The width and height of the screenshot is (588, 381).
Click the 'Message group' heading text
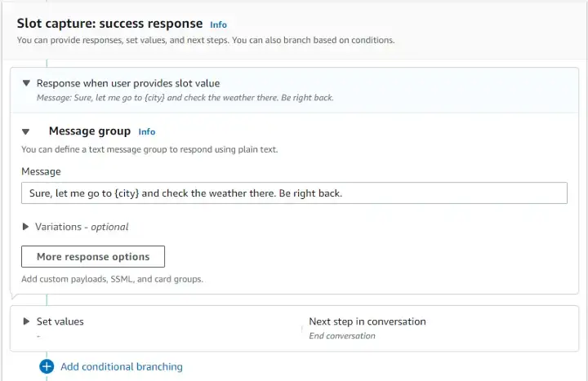pyautogui.click(x=89, y=131)
